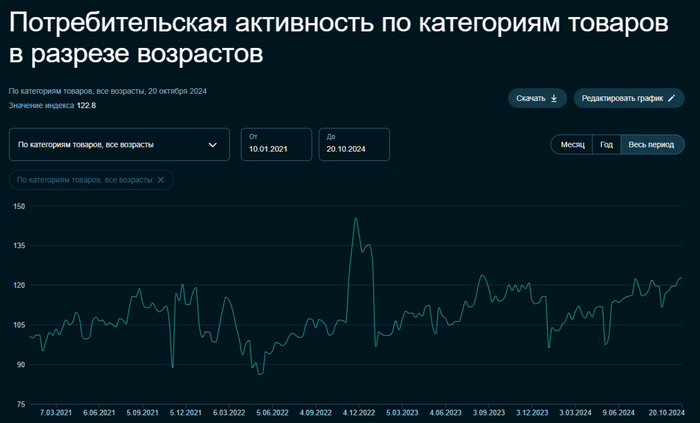This screenshot has height=423, width=700.
Task: Click the 3.03.2024 axis date
Action: coord(575,413)
